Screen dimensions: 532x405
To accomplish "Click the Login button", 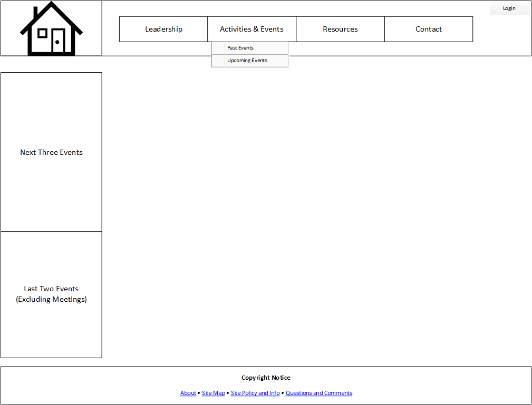I will tap(509, 8).
